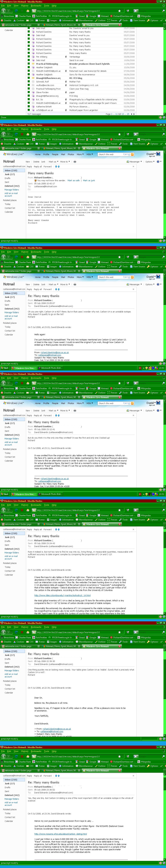Open bold 'RE: FCS blog' email

76,78
